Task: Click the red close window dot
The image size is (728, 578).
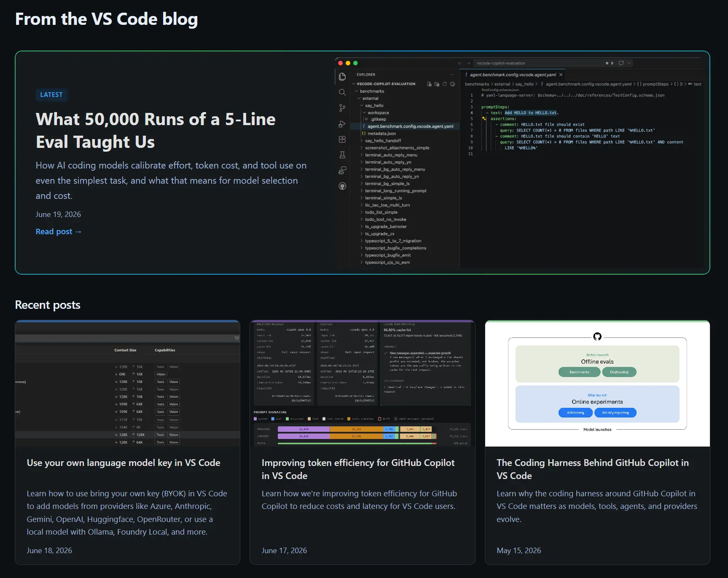Action: tap(341, 63)
